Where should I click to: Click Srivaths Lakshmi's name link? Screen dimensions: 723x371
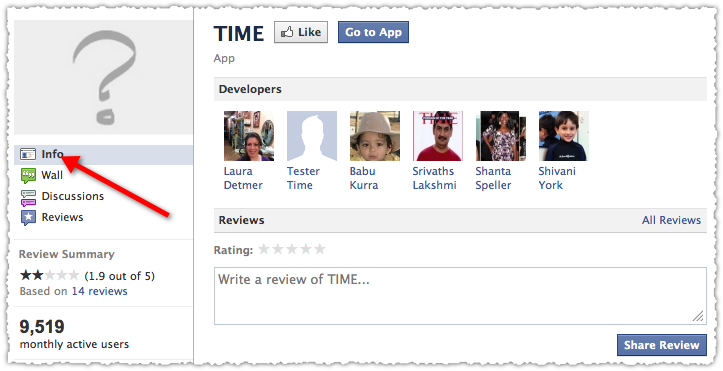(x=434, y=178)
